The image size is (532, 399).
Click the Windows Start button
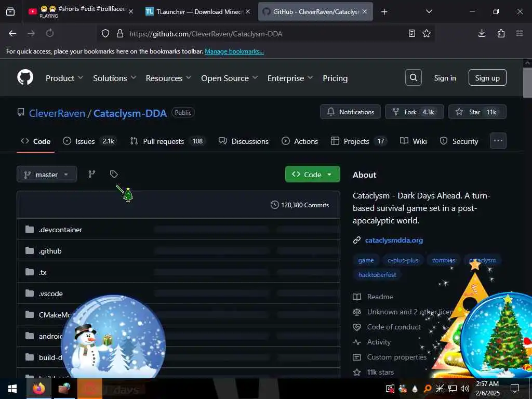pos(12,389)
